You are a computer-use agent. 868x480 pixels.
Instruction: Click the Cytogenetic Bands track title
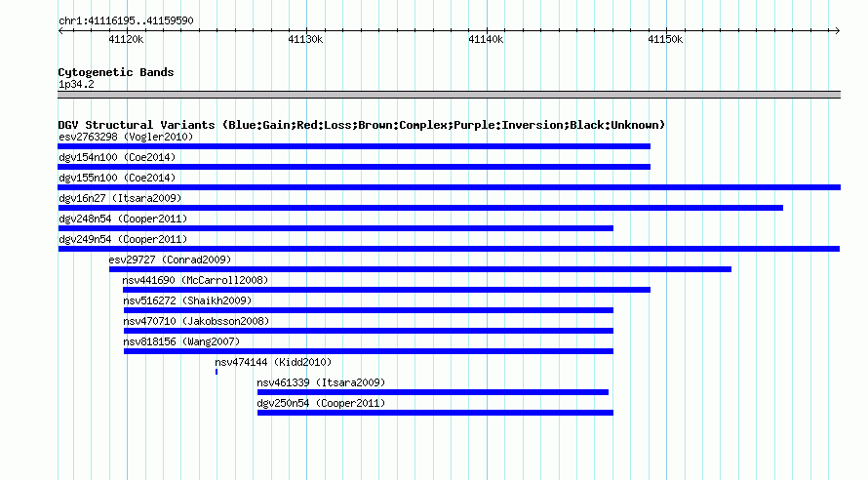[116, 72]
